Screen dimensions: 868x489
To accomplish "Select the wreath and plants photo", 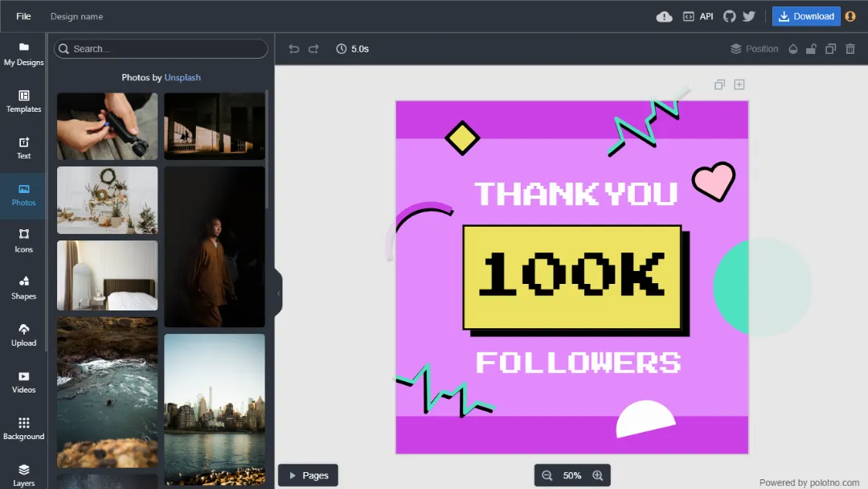I will (x=108, y=200).
